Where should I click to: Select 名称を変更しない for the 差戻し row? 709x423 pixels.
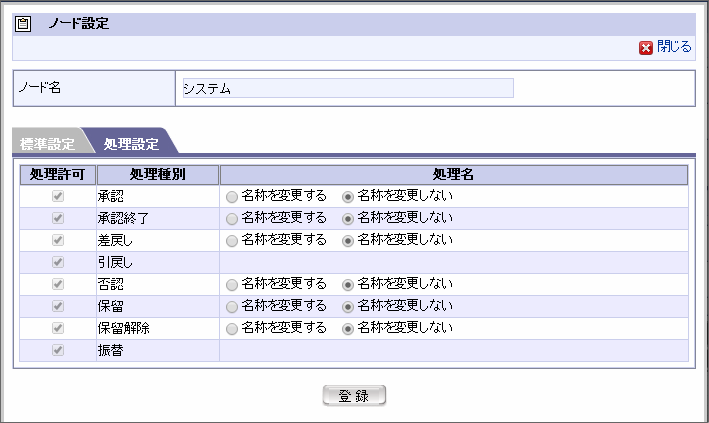pos(348,241)
